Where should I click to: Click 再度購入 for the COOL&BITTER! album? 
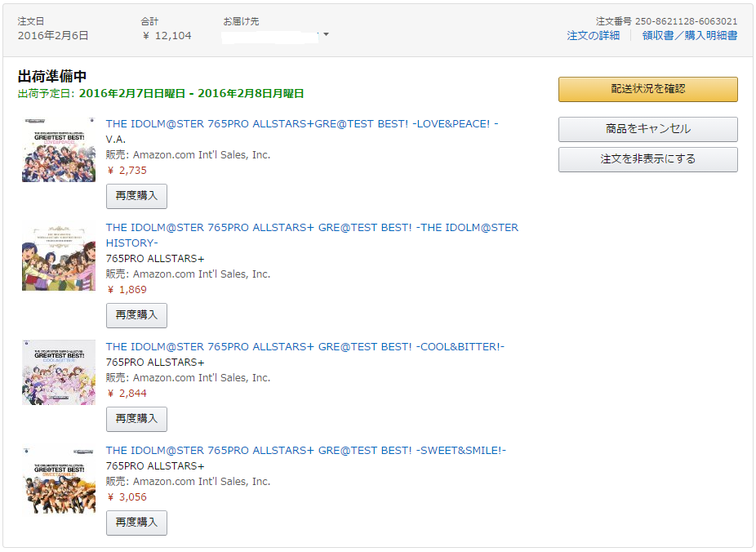click(136, 419)
